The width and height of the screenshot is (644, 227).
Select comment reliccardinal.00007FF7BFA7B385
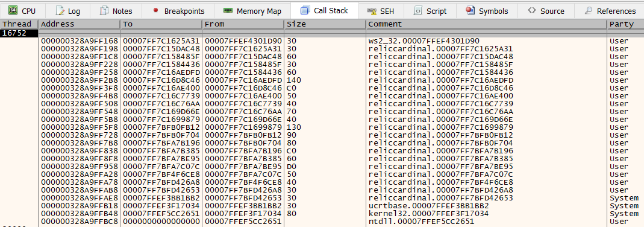[x=441, y=158]
